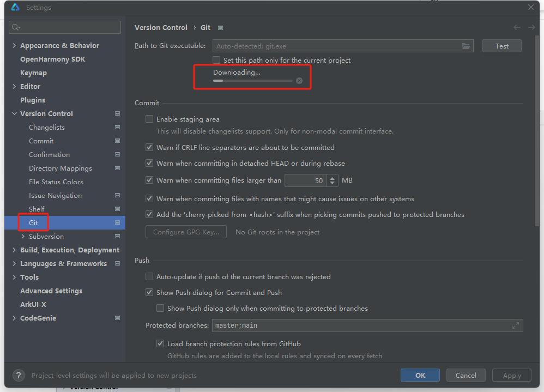The image size is (544, 392).
Task: Cancel the download with the X icon
Action: tap(299, 81)
